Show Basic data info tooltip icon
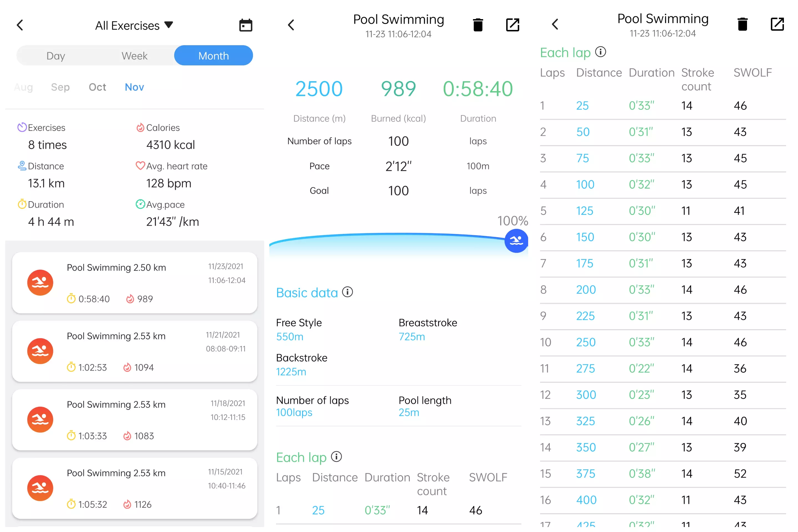The height and width of the screenshot is (532, 798). pyautogui.click(x=347, y=292)
